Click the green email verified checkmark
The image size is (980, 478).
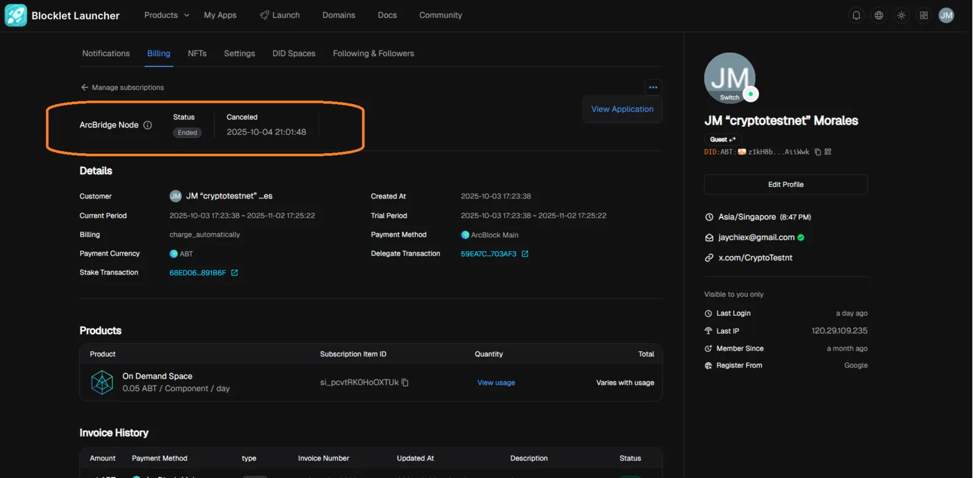click(x=801, y=237)
